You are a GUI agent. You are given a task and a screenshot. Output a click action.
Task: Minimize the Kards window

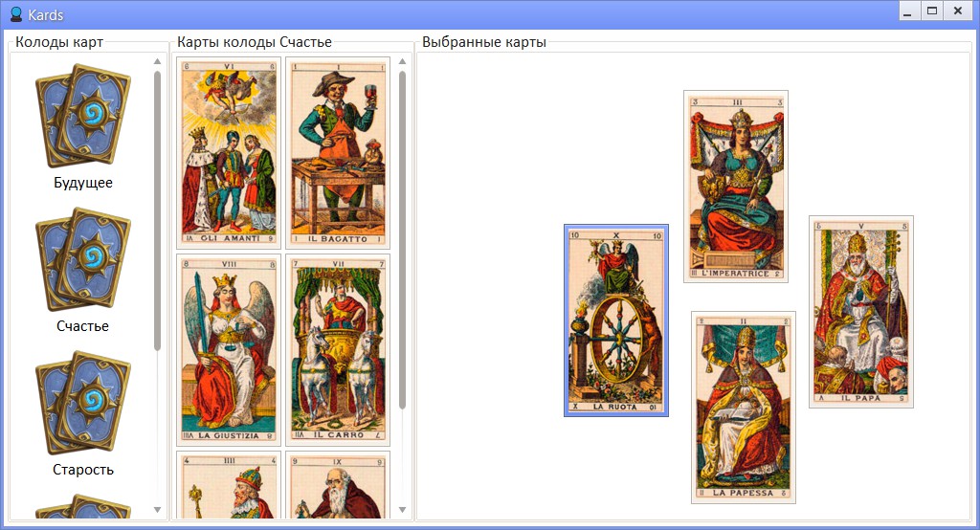point(909,11)
